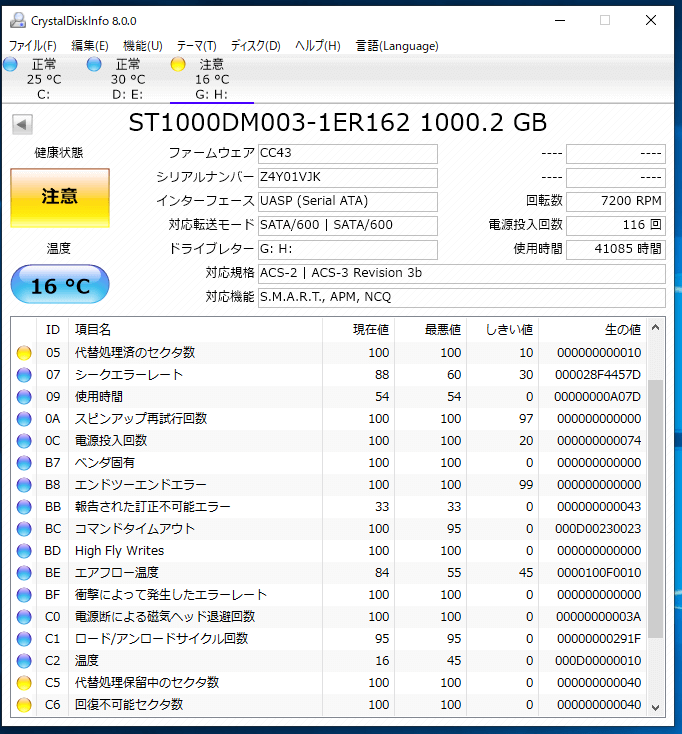The height and width of the screenshot is (734, 682).
Task: Click the drive letter field G: H:
Action: point(348,250)
